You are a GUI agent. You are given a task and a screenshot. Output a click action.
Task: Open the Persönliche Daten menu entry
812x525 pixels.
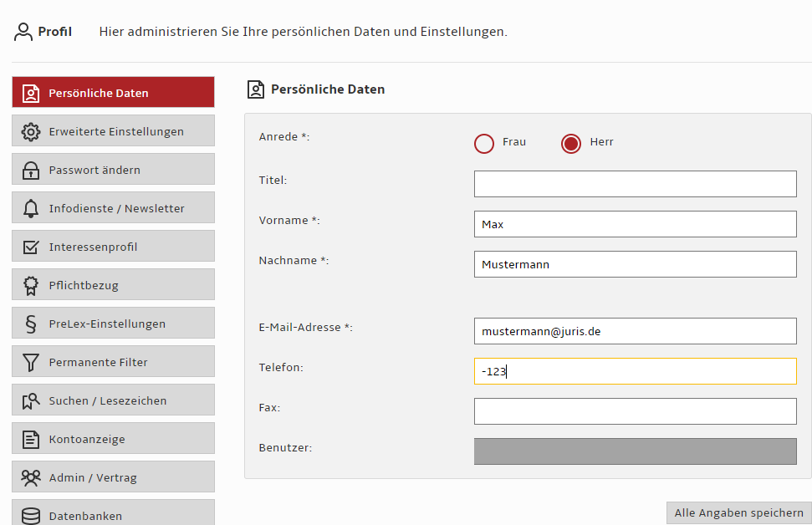click(113, 92)
